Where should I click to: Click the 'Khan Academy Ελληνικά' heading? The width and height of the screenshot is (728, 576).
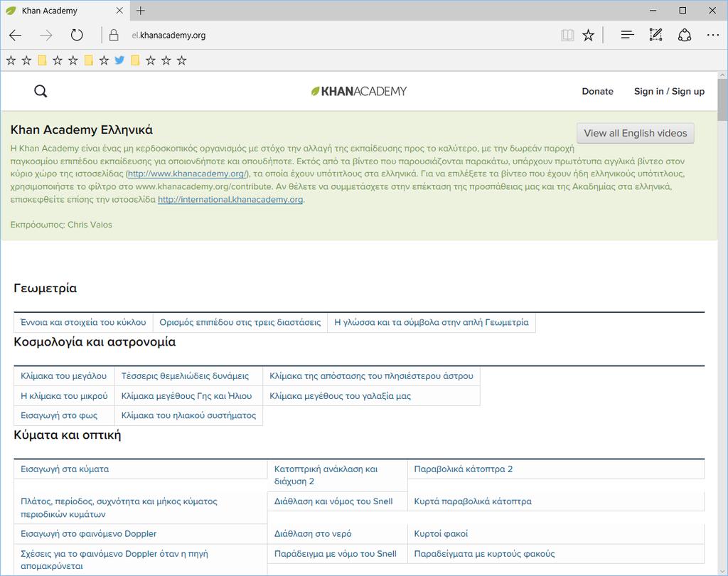click(x=82, y=129)
